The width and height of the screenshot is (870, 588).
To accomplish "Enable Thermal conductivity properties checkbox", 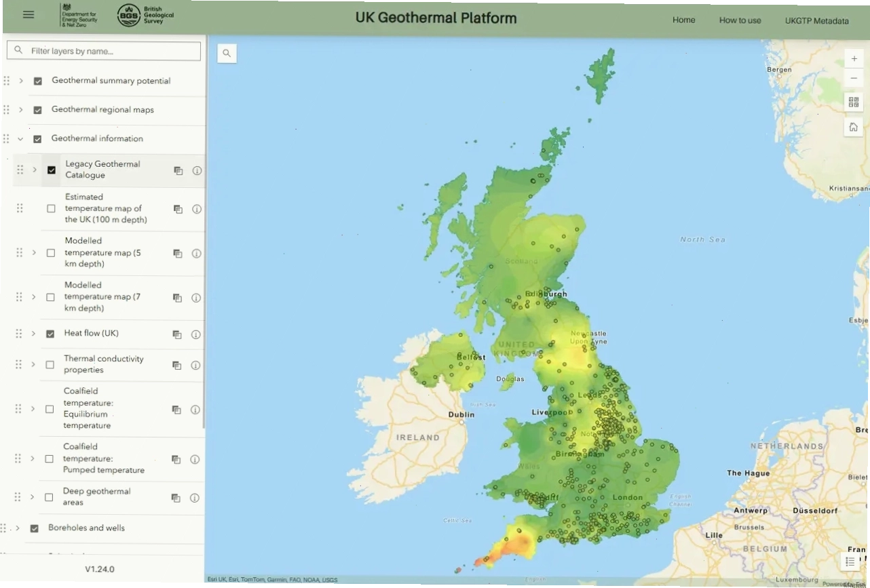I will coord(50,365).
